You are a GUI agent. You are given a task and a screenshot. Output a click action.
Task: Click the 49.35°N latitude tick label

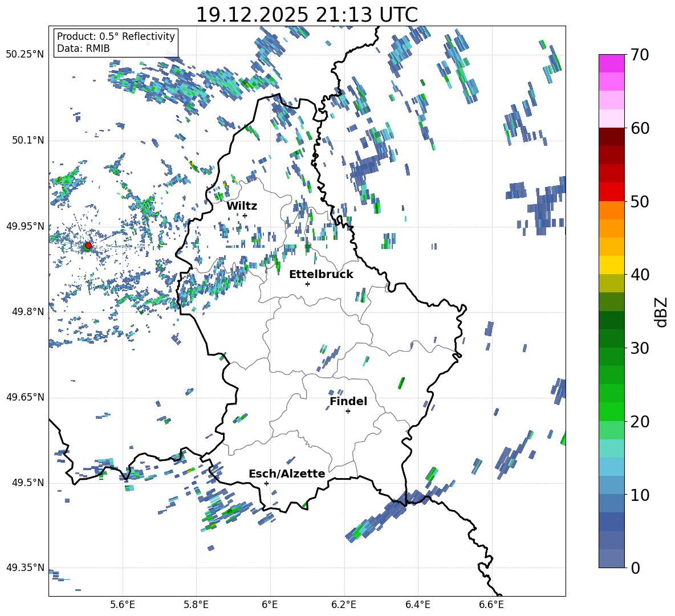click(x=25, y=568)
